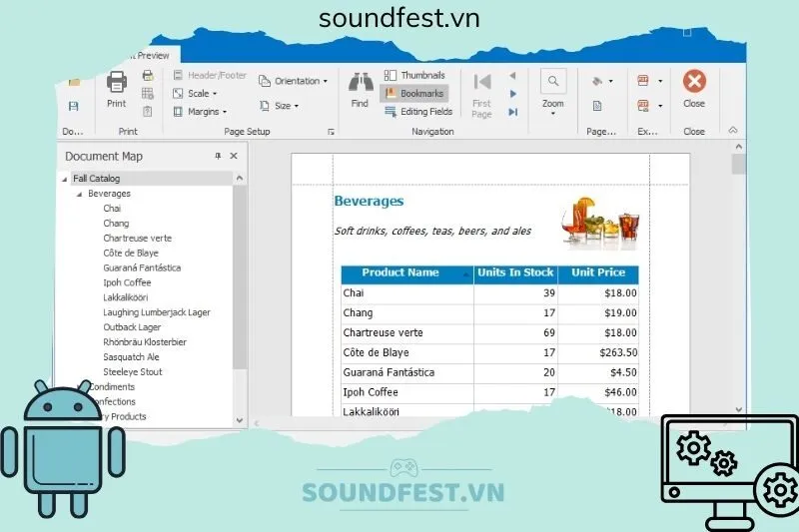Close the Document Map panel
Viewport: 799px width, 532px height.
(x=234, y=156)
